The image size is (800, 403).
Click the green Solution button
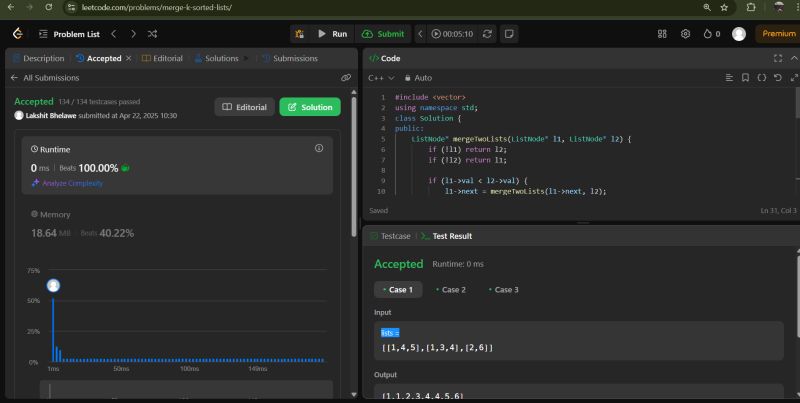coord(310,107)
